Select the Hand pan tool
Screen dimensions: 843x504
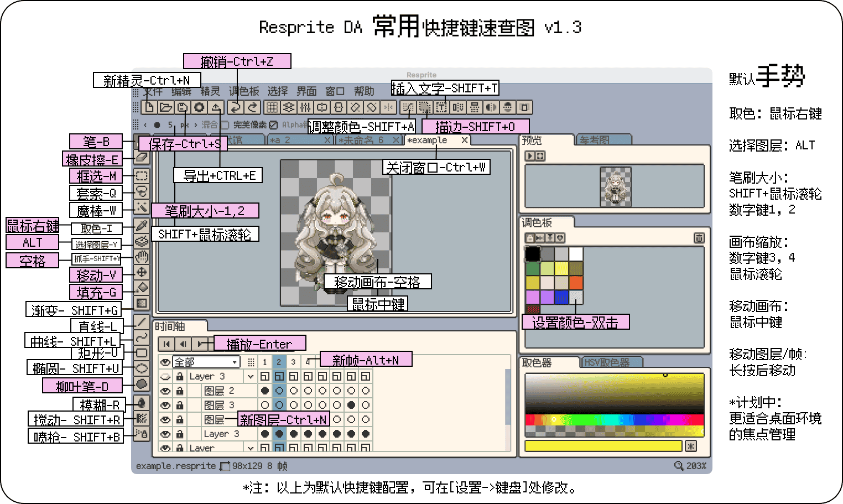[x=142, y=257]
